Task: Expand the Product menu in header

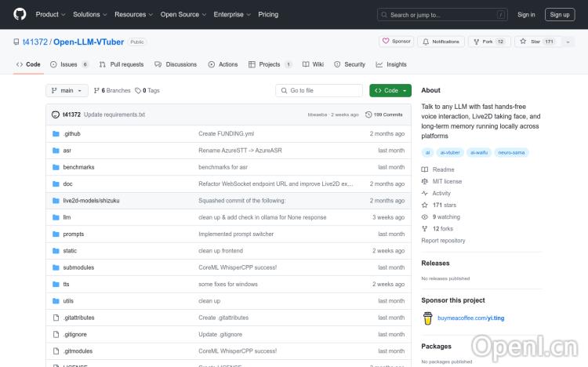Action: [50, 14]
